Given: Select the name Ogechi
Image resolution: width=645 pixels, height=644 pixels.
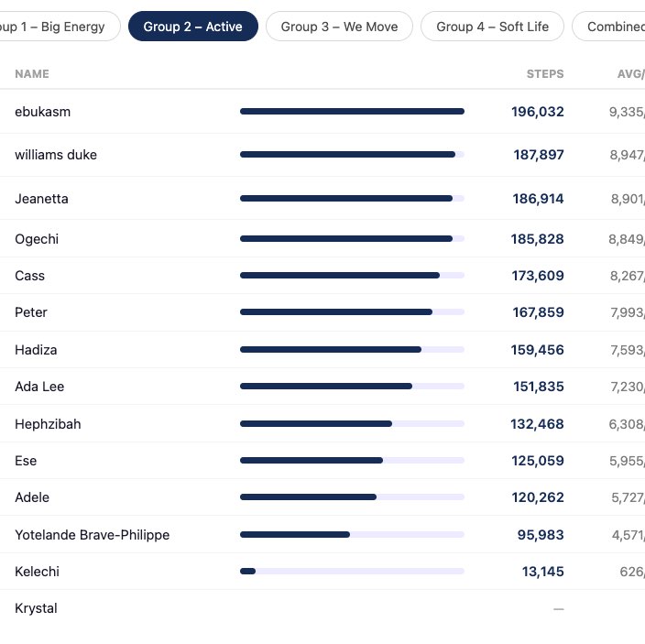Looking at the screenshot, I should coord(37,239).
